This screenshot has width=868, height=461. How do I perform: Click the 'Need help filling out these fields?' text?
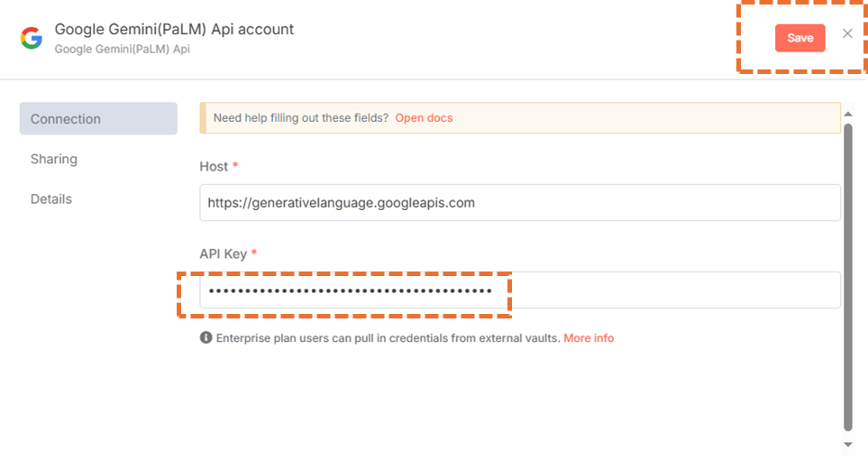(300, 118)
